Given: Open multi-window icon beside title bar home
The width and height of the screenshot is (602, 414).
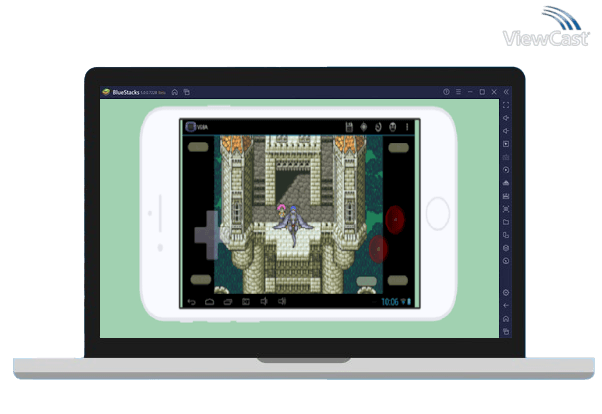Looking at the screenshot, I should 187,92.
